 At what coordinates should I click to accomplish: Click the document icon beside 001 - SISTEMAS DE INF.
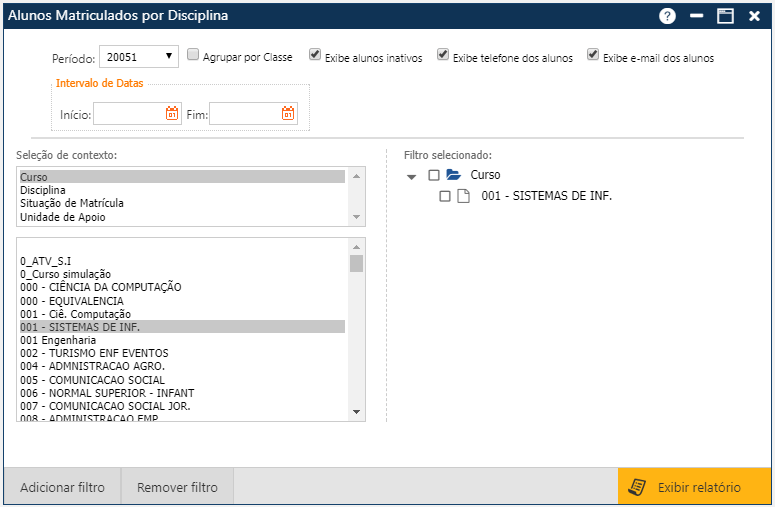point(463,196)
